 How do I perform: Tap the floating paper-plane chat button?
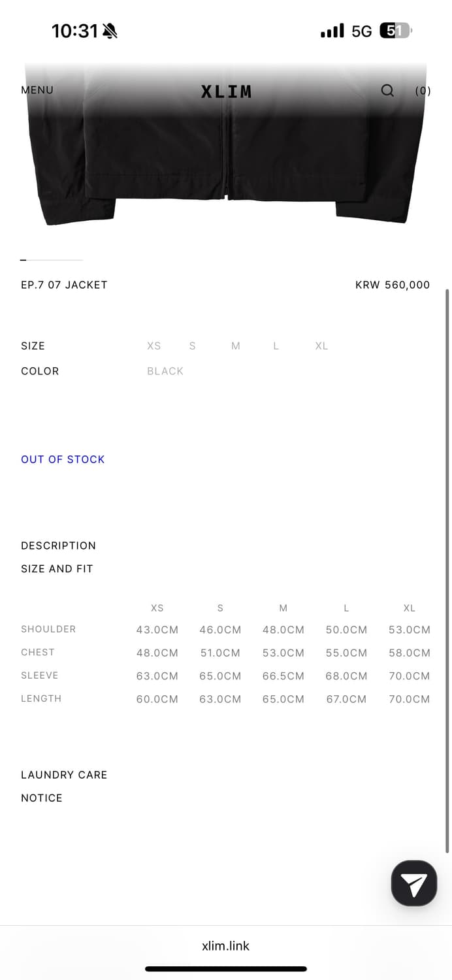(x=413, y=883)
